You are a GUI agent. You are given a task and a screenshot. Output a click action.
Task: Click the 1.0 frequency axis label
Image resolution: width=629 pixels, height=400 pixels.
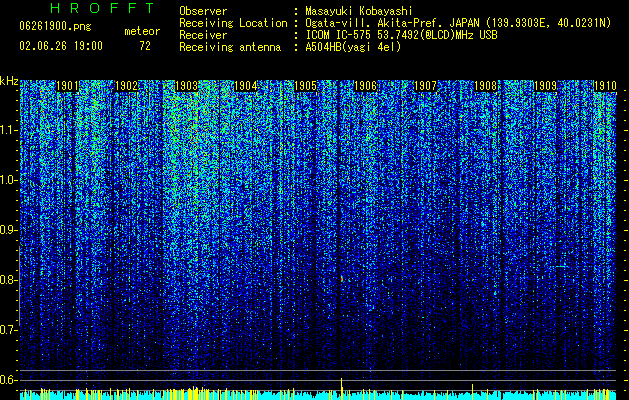(9, 180)
